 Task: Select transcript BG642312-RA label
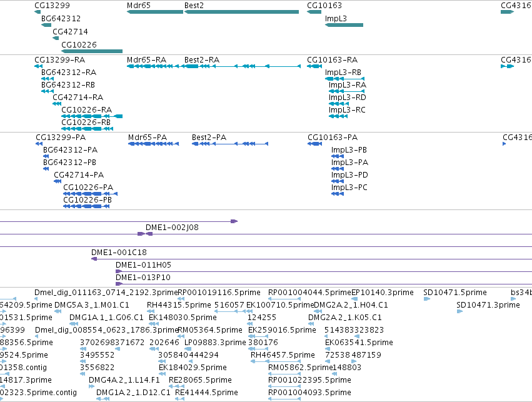(69, 73)
